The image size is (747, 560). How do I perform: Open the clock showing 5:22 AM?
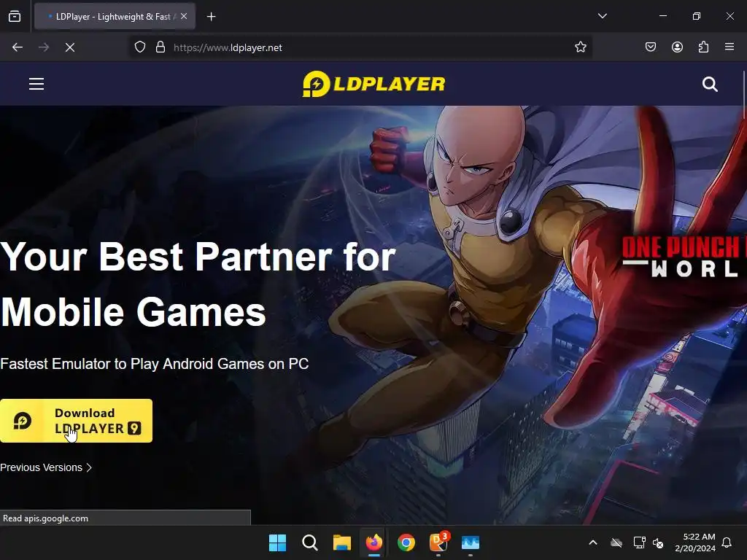tap(695, 542)
